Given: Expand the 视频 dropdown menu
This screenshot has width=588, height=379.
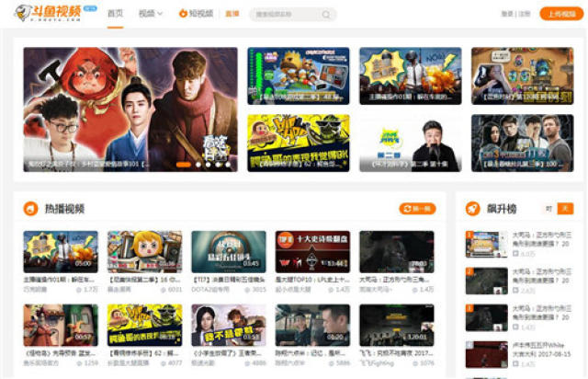Looking at the screenshot, I should pyautogui.click(x=151, y=14).
